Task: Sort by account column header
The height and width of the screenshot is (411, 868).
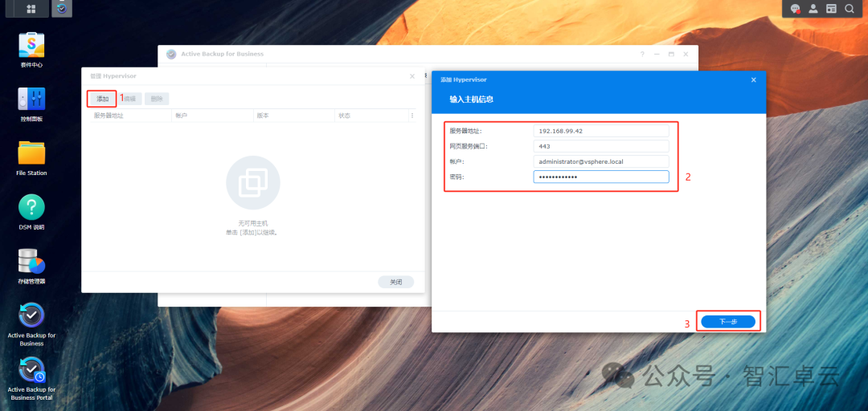Action: pyautogui.click(x=212, y=116)
